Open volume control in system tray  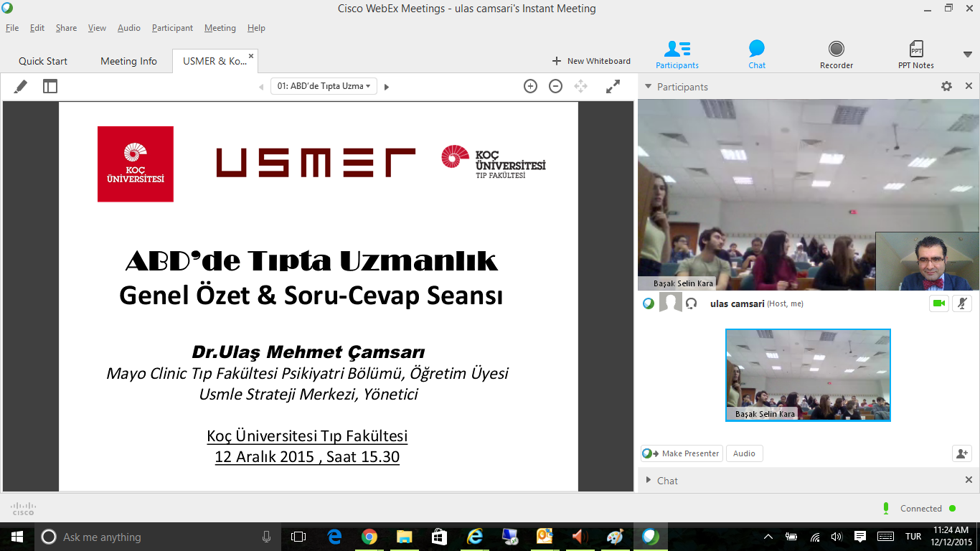(x=837, y=537)
